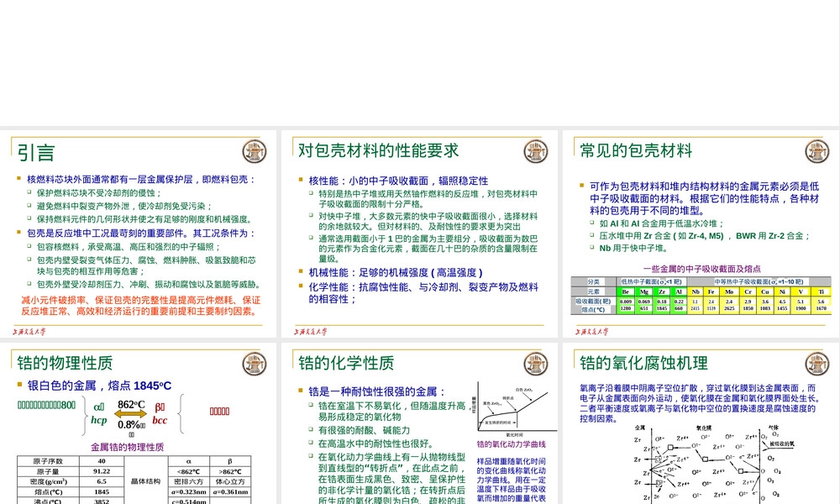Viewport: 840px width, 504px height.
Task: Click the a=0.361nm table cell
Action: point(230,491)
